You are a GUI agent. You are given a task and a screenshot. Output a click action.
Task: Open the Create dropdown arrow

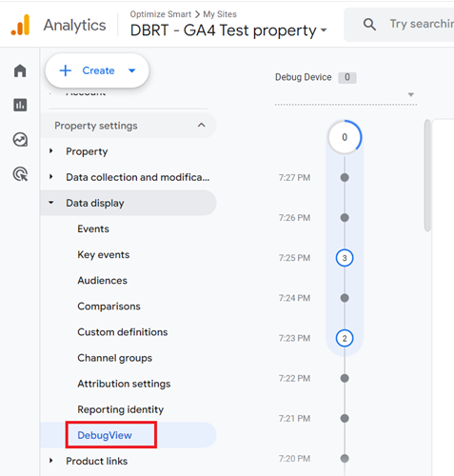pyautogui.click(x=132, y=70)
